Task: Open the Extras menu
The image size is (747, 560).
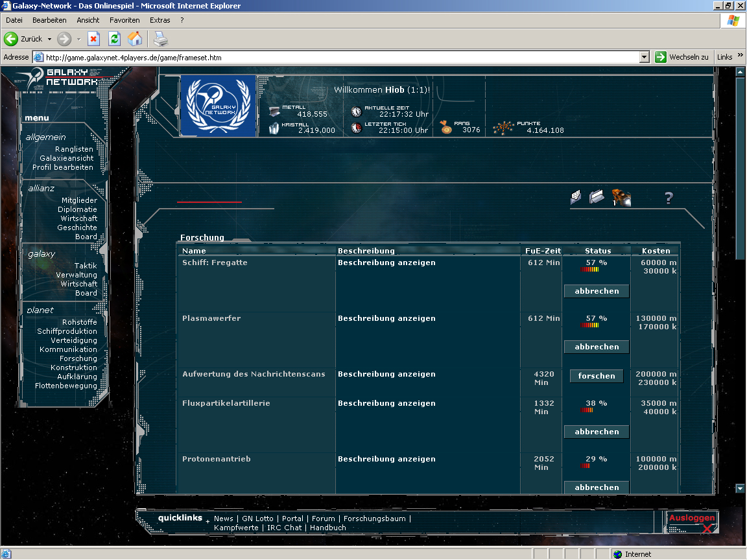Action: pyautogui.click(x=160, y=20)
